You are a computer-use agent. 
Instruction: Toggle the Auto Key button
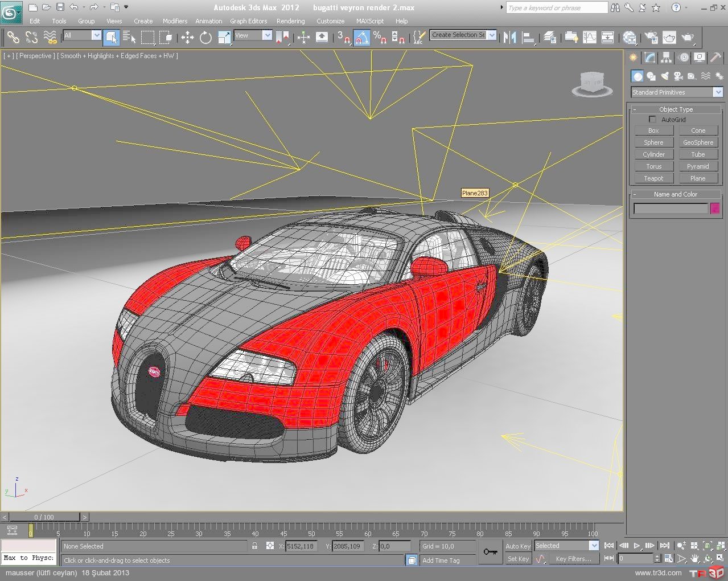pyautogui.click(x=518, y=546)
